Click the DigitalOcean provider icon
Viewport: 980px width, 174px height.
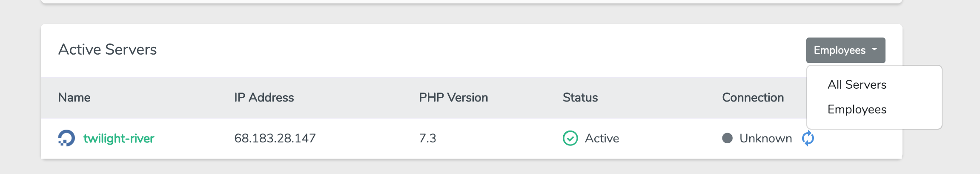66,138
